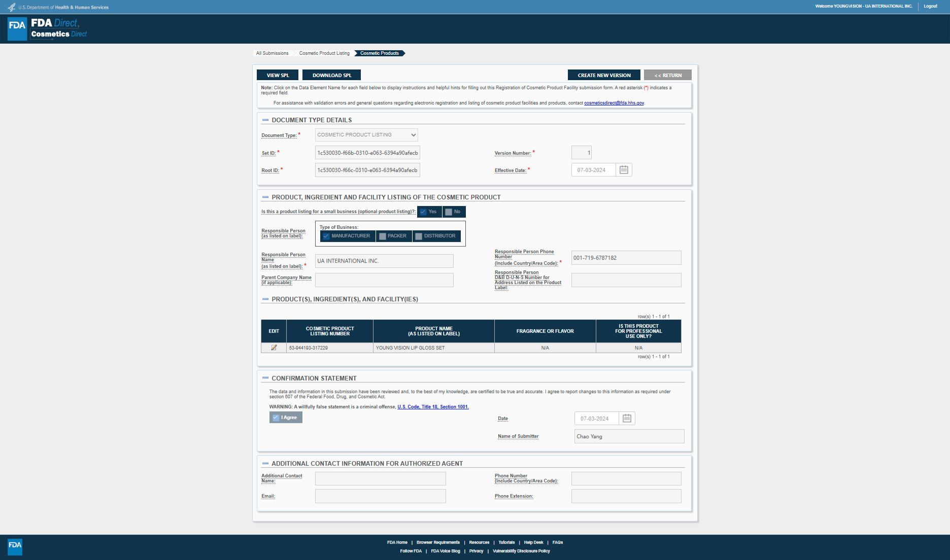The image size is (950, 560).
Task: Click the HHS eagle logo icon
Action: (x=12, y=7)
